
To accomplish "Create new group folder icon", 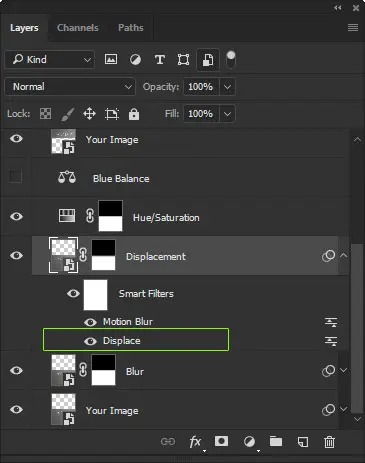I will tap(276, 441).
